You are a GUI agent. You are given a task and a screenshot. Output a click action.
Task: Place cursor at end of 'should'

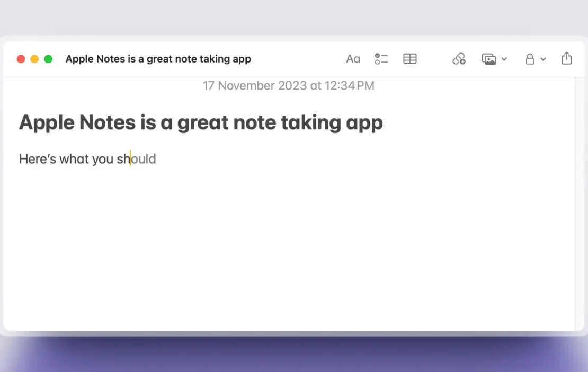click(x=157, y=159)
